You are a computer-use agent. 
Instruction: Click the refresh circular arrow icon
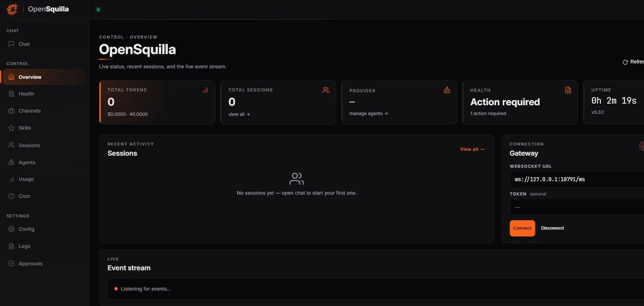click(625, 62)
